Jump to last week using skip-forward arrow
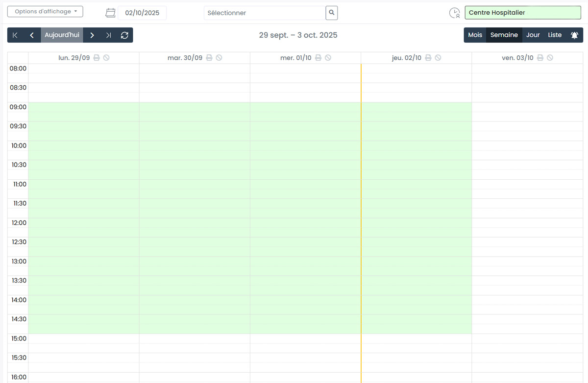Viewport: 588px width, 383px height. pyautogui.click(x=108, y=35)
